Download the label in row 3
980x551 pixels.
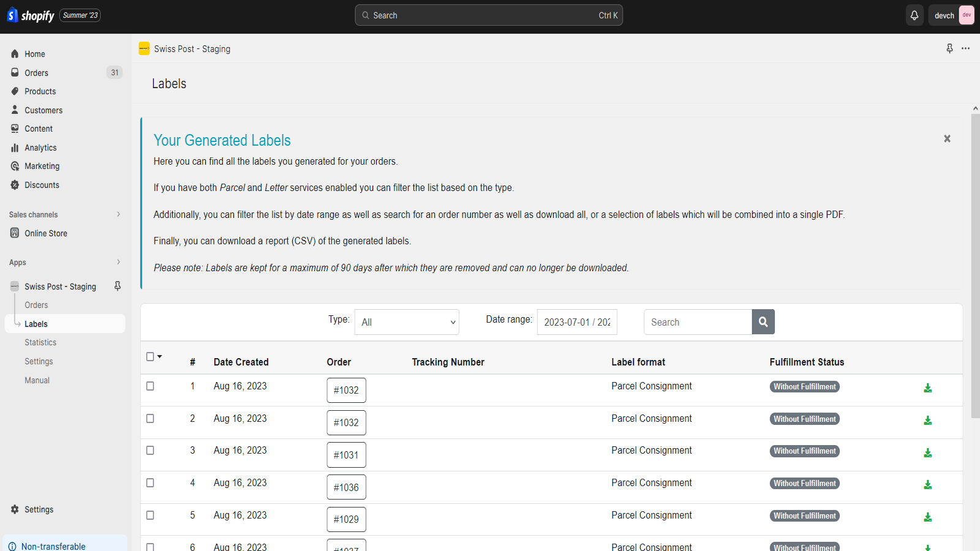point(927,453)
